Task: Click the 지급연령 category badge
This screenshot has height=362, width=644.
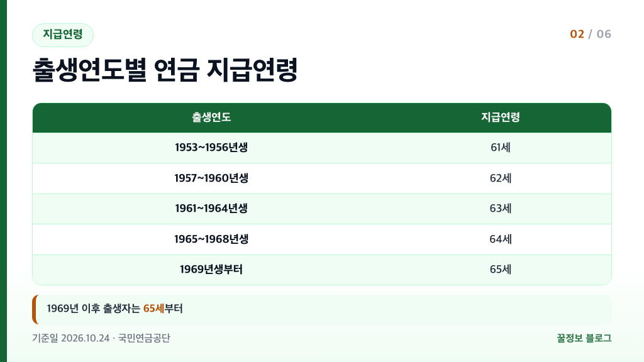Action: tap(63, 35)
